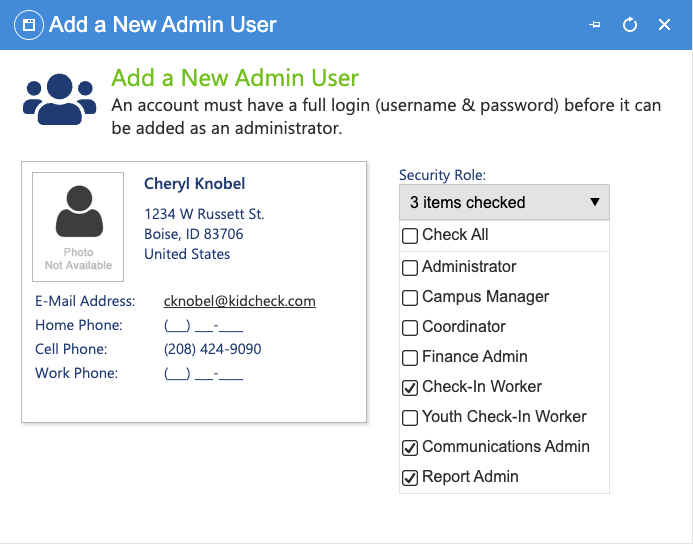Pin the Add a New Admin User dialog

595,25
